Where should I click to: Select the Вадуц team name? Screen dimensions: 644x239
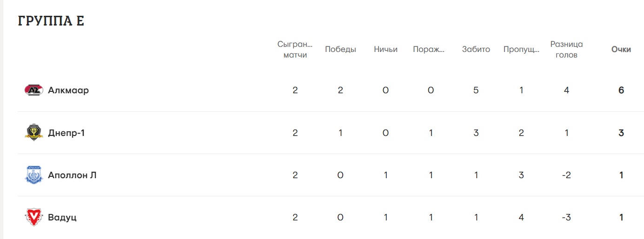pyautogui.click(x=62, y=217)
